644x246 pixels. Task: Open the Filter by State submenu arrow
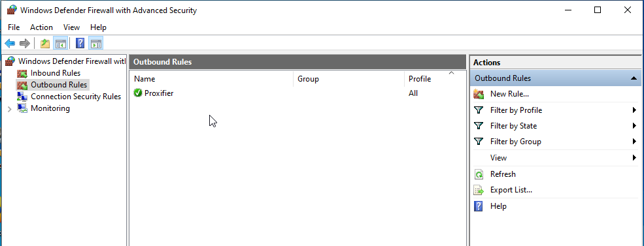tap(635, 126)
